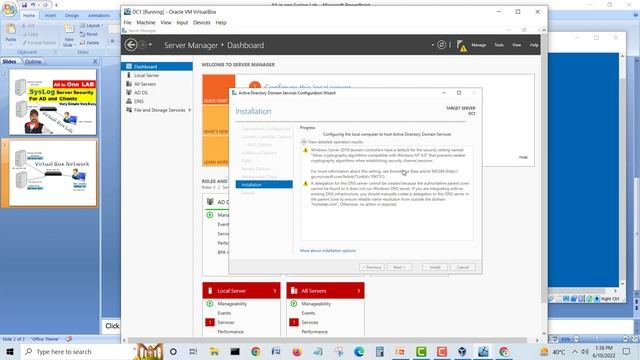Click Manageability under Local Server tile
This screenshot has width=640, height=360.
click(232, 304)
